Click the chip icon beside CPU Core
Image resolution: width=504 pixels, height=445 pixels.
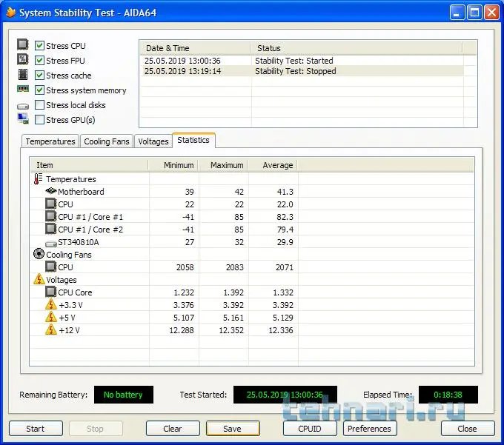click(x=50, y=292)
